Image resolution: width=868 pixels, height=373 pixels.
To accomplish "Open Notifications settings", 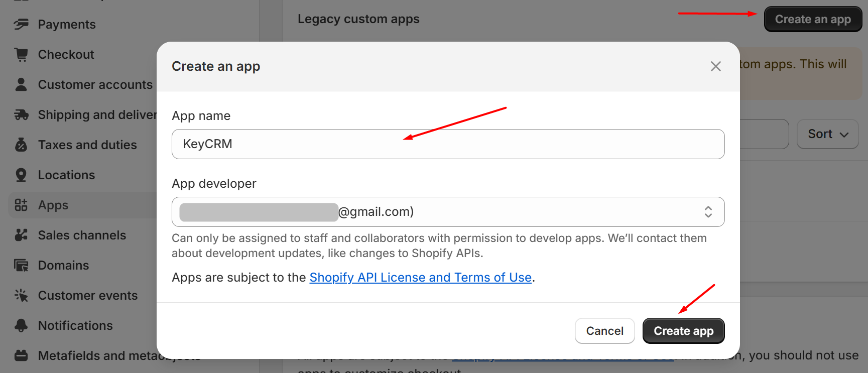I will click(x=75, y=325).
